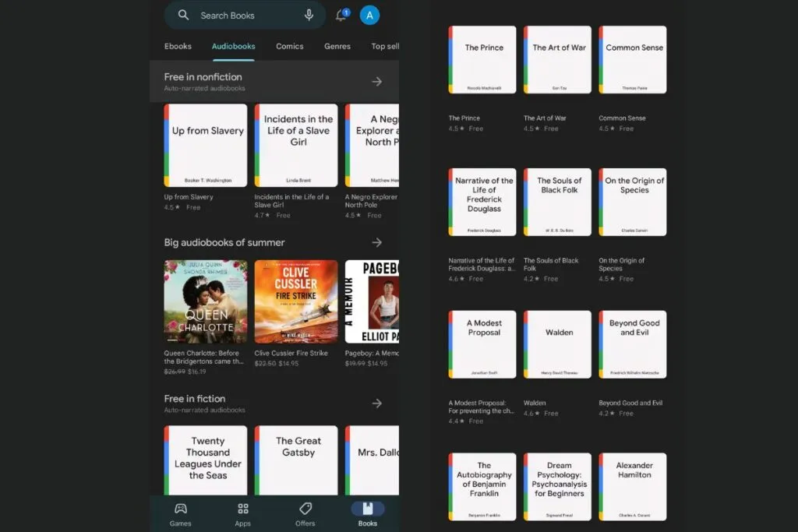Click $16.19 price under Queen Charlotte
Screen dimensions: 798x532
[x=197, y=372]
